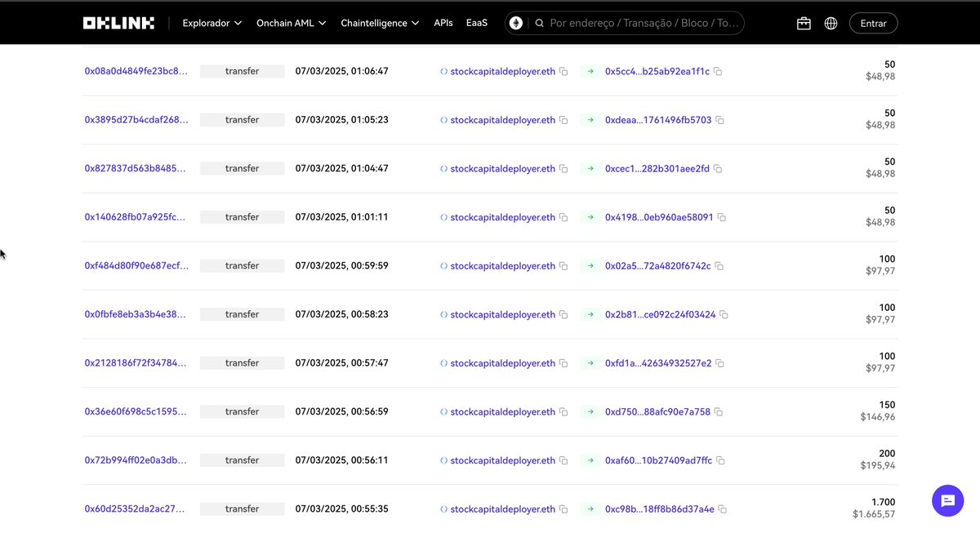This screenshot has width=980, height=533.
Task: Open the APIs menu item
Action: (x=443, y=23)
